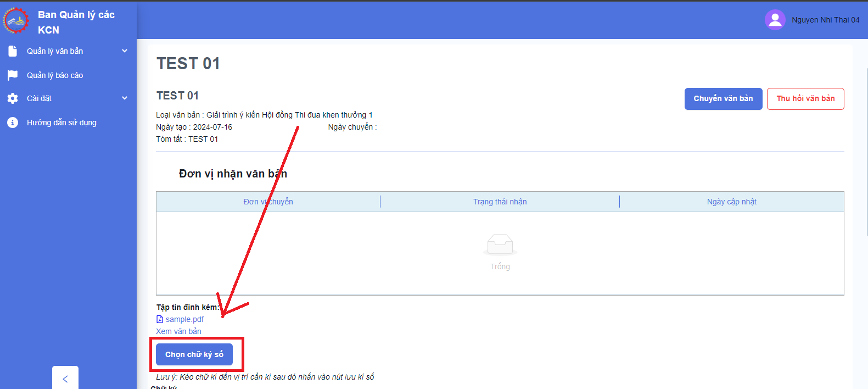This screenshot has width=868, height=389.
Task: Click the PDF file icon next to sample.pdf
Action: point(160,319)
